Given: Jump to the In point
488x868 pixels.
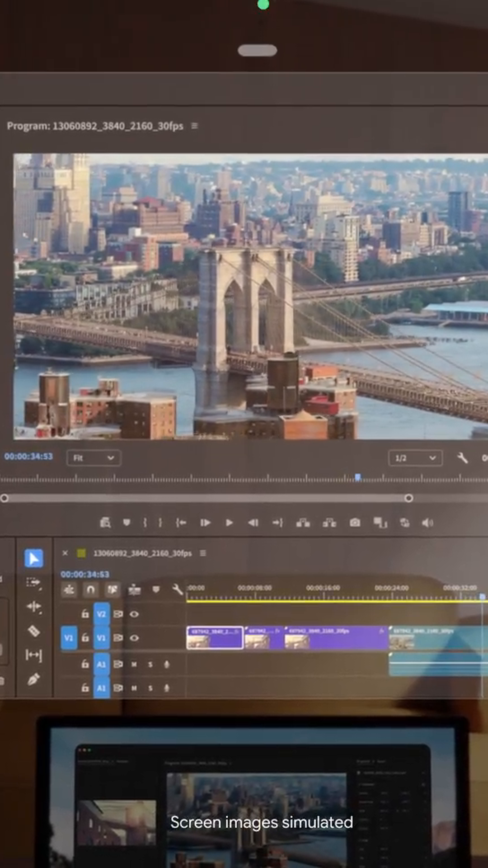Looking at the screenshot, I should [181, 523].
